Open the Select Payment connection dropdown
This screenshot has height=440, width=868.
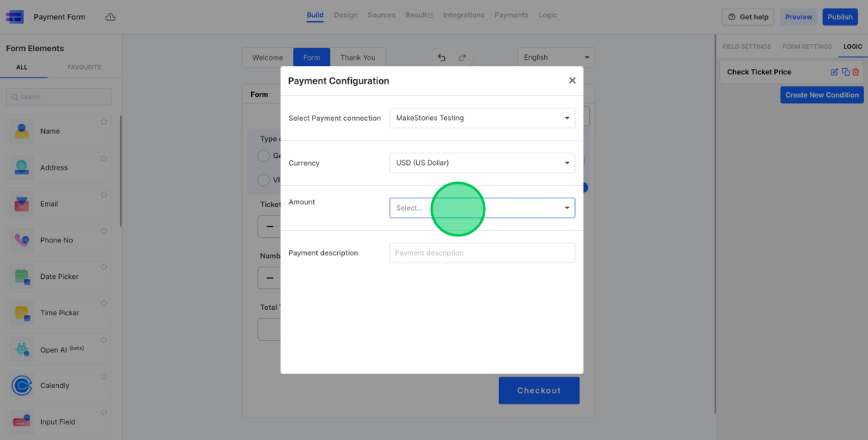point(482,119)
